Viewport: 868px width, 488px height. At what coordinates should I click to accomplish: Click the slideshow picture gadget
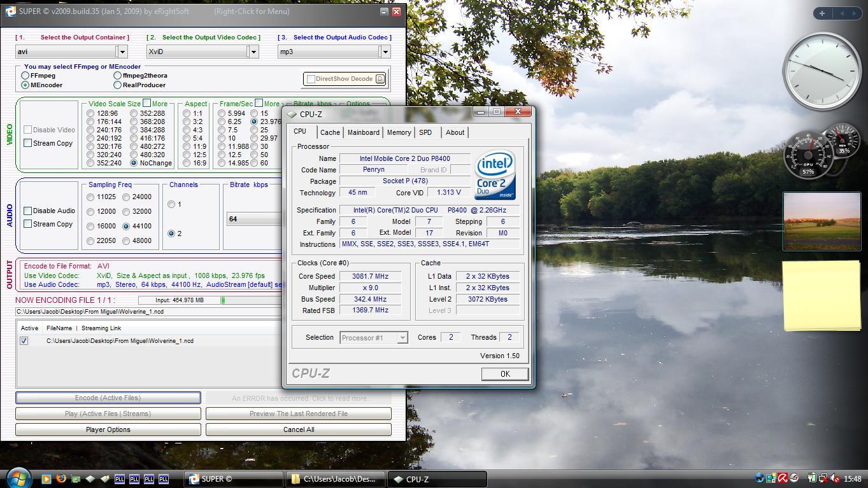point(822,221)
